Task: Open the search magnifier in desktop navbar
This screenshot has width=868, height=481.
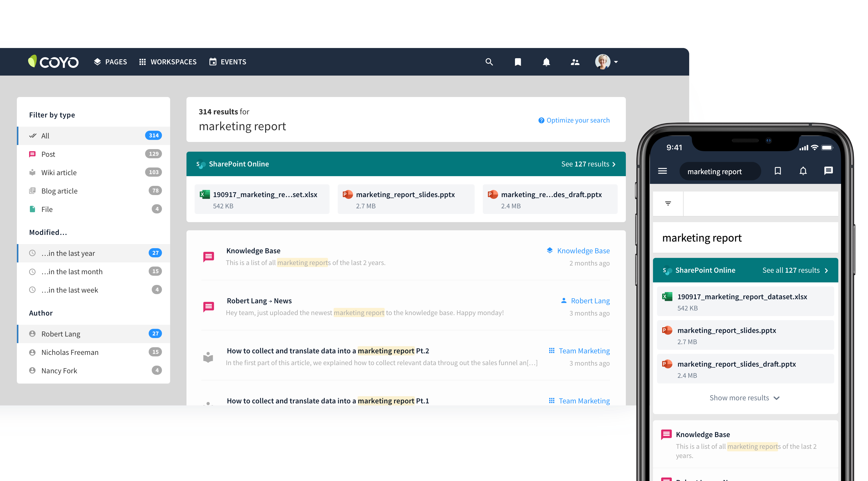Action: [489, 62]
